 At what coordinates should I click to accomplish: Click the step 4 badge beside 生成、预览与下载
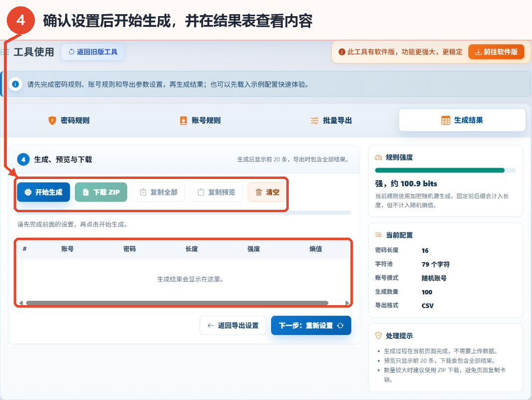pyautogui.click(x=23, y=159)
